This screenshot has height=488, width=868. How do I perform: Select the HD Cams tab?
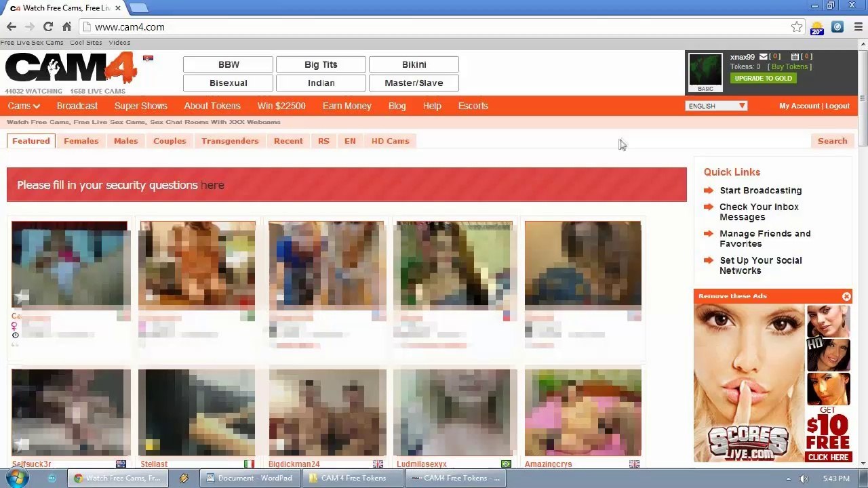[391, 141]
